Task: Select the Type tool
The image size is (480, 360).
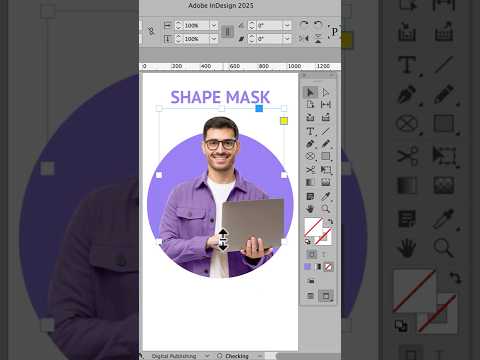Action: click(x=310, y=131)
